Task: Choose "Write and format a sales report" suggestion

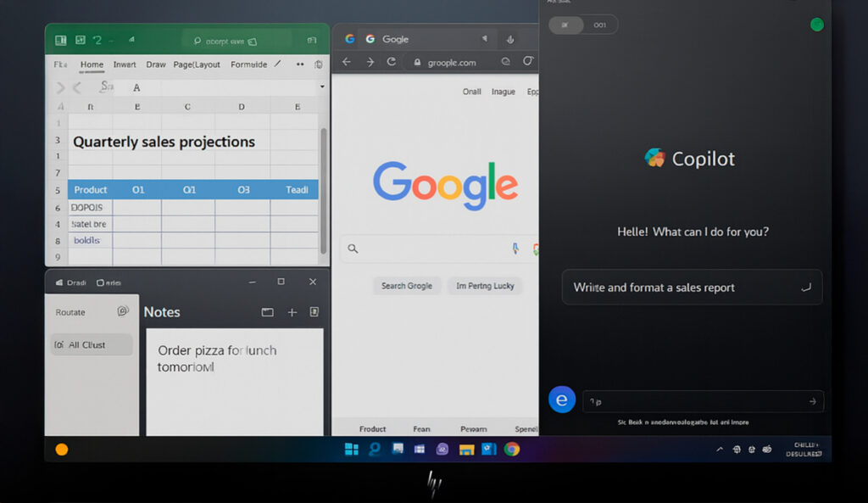Action: (x=692, y=288)
